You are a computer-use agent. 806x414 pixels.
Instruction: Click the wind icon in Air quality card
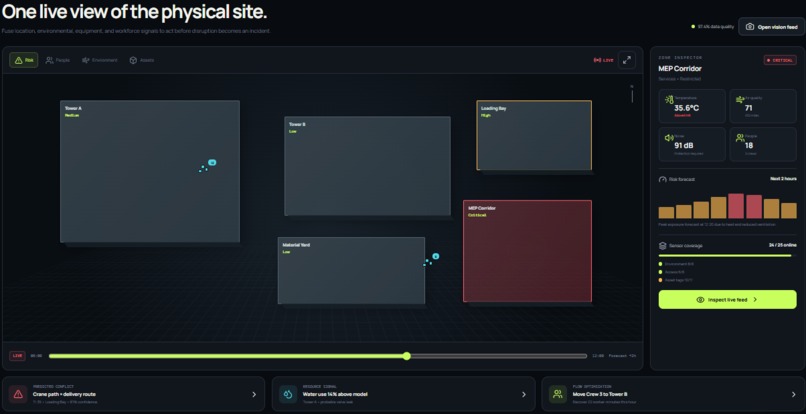pyautogui.click(x=740, y=99)
